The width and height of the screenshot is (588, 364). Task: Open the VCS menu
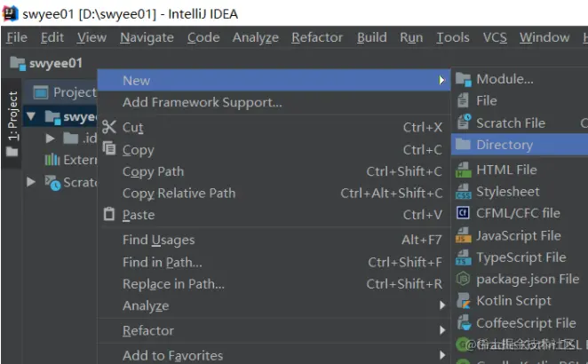click(495, 37)
